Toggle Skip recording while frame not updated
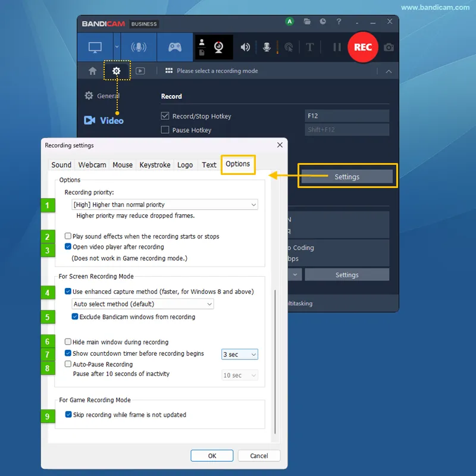Image resolution: width=476 pixels, height=476 pixels. tap(68, 414)
